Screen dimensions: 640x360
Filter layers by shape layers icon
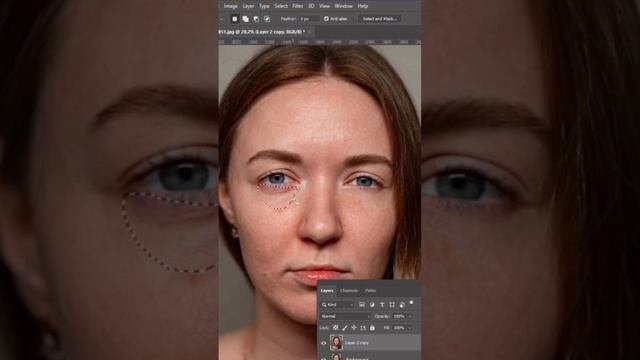(392, 304)
